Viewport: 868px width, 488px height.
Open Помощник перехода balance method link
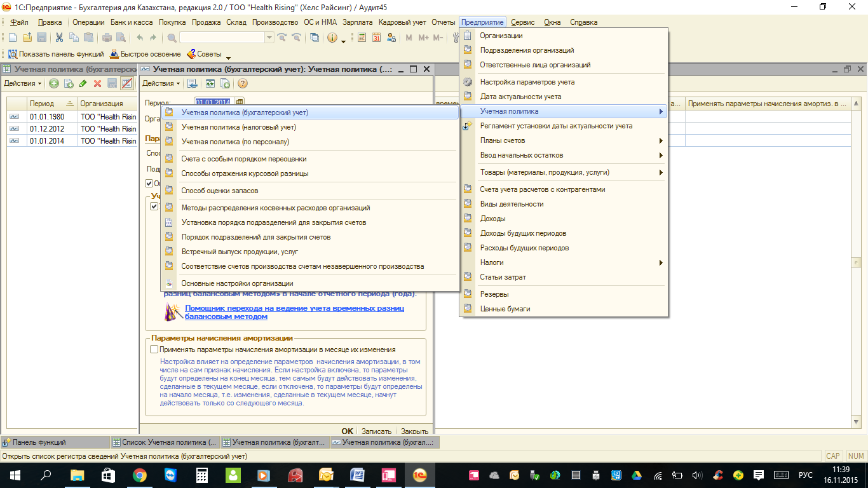[x=294, y=312]
